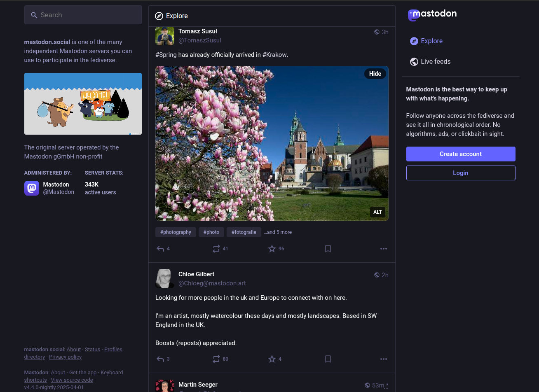Open the magnolia and castle photo
This screenshot has width=539, height=392.
tap(272, 143)
